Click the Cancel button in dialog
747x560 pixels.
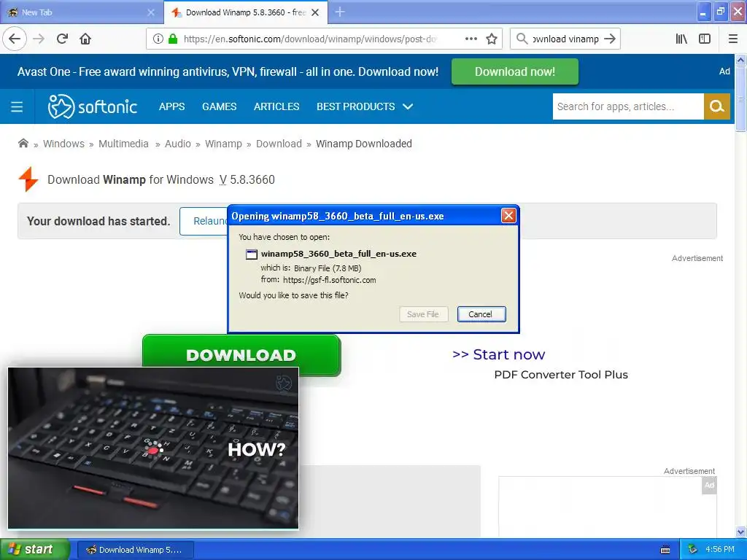pyautogui.click(x=481, y=314)
